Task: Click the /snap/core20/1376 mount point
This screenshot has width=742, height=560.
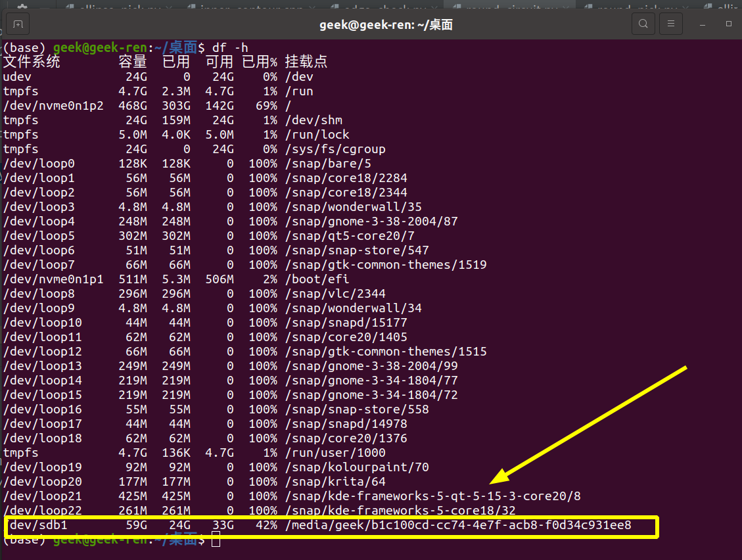Action: click(346, 438)
